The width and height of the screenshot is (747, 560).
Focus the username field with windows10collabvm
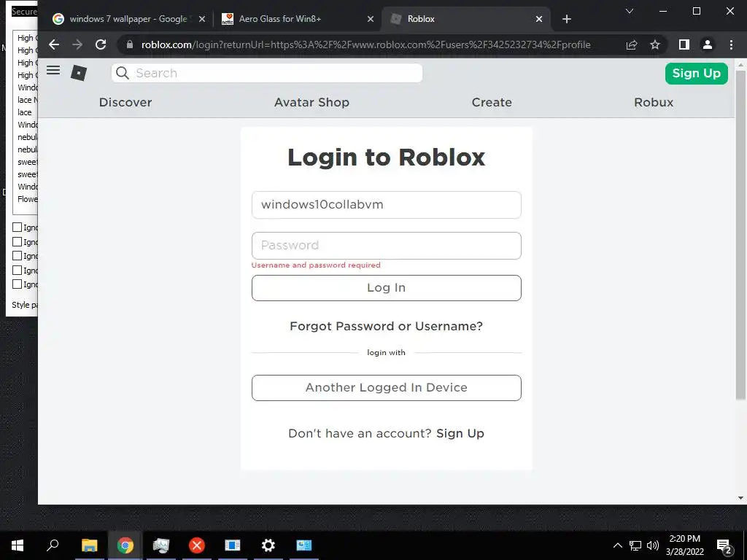point(387,205)
